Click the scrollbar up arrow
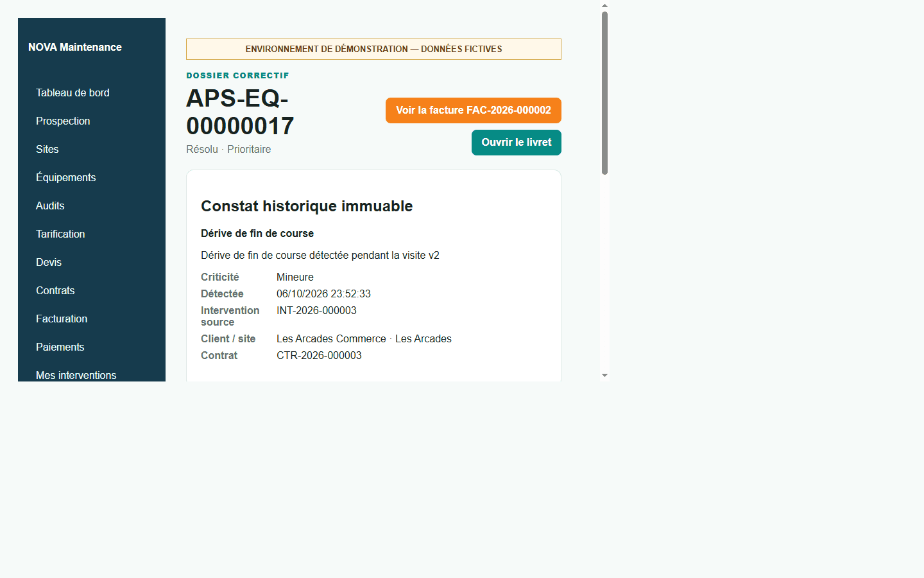 point(604,5)
